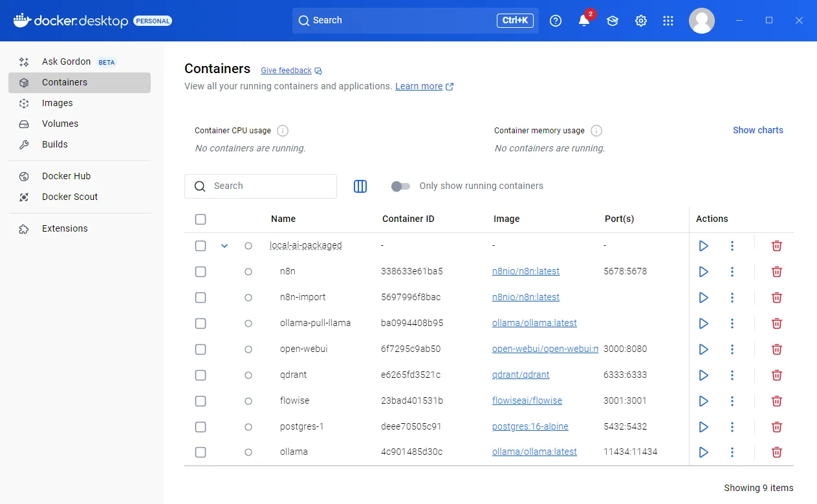This screenshot has height=504, width=817.
Task: Show charts for container usage
Action: coord(757,129)
